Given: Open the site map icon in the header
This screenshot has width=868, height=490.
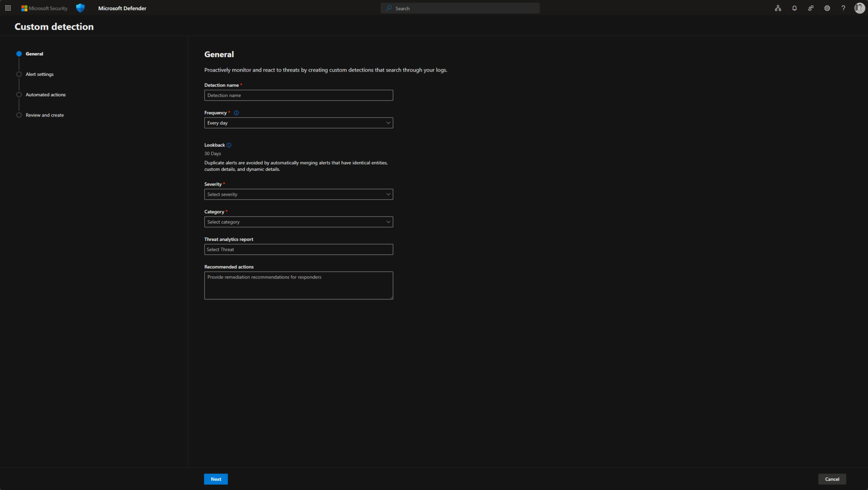Looking at the screenshot, I should pyautogui.click(x=778, y=8).
